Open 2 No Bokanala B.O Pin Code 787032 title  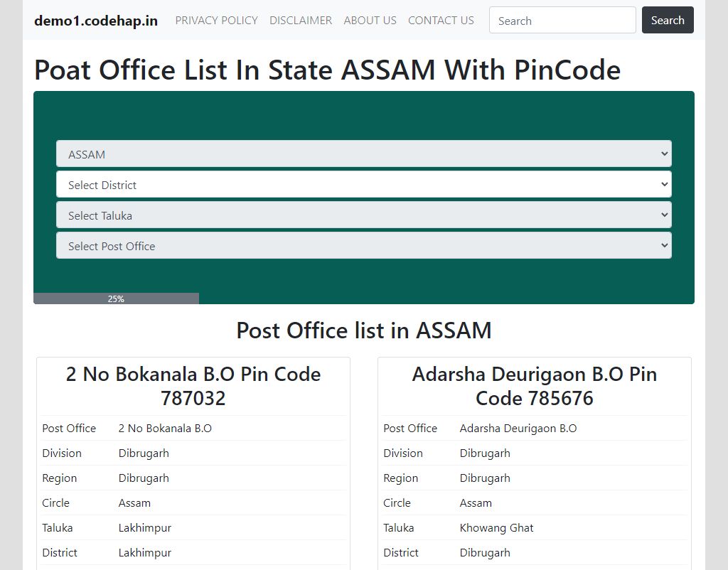(x=193, y=386)
